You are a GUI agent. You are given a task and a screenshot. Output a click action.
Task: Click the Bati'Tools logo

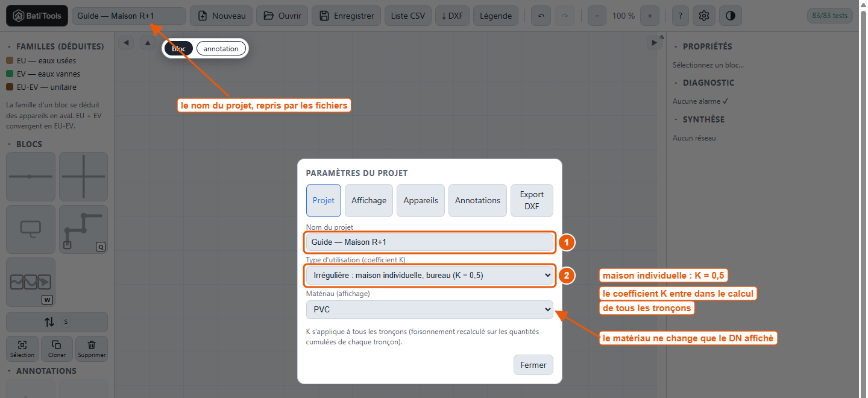[37, 16]
